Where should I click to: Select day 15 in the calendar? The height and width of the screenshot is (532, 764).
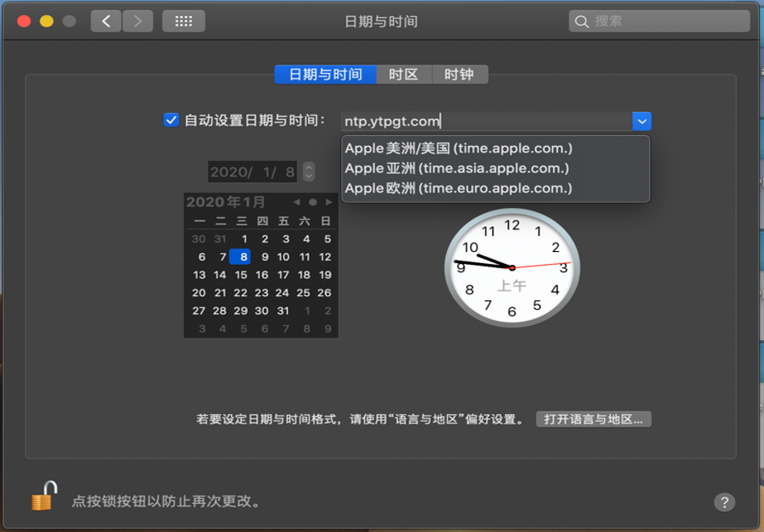tap(241, 275)
